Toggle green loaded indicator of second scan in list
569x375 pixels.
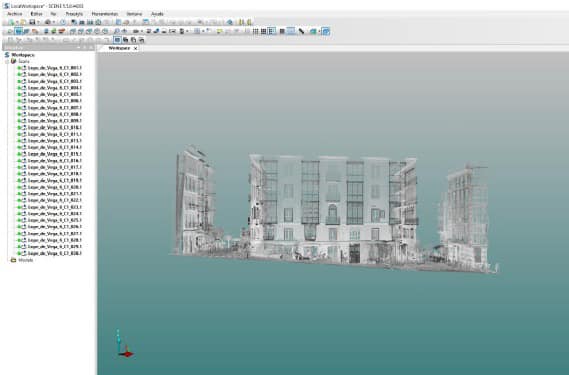(x=19, y=74)
